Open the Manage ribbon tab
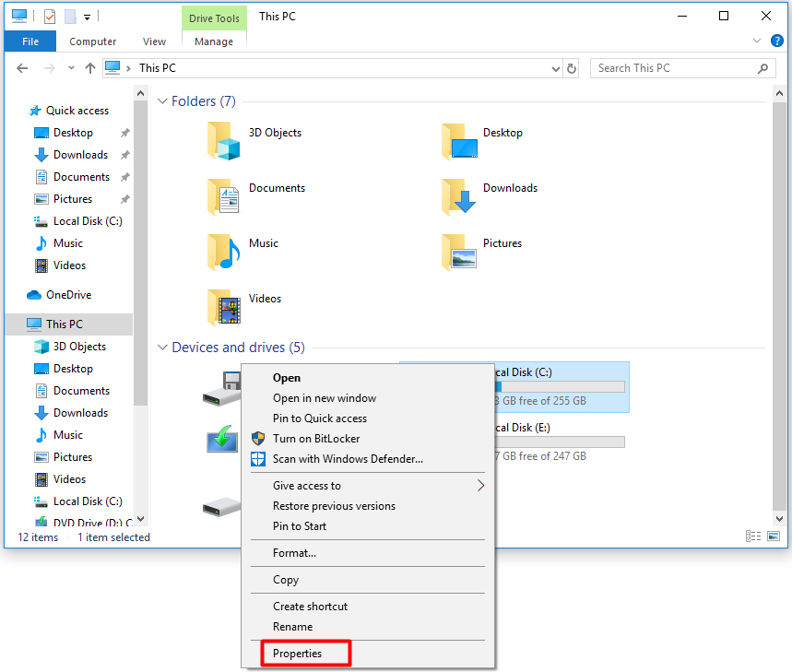Screen dimensions: 792x672 (x=214, y=41)
